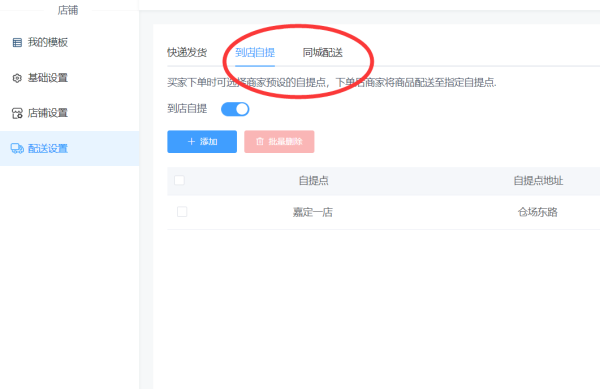The height and width of the screenshot is (389, 600).
Task: Click the 仓场东路 address cell
Action: click(x=538, y=212)
